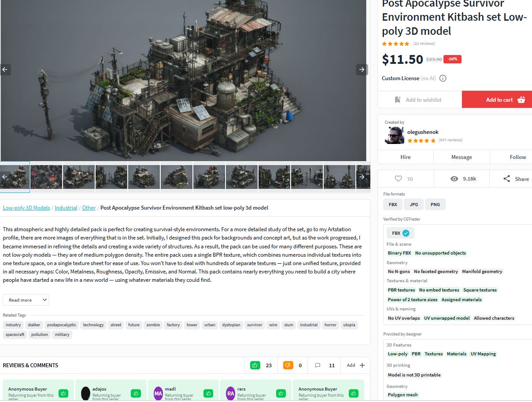Click the FBX file format chip

point(393,204)
